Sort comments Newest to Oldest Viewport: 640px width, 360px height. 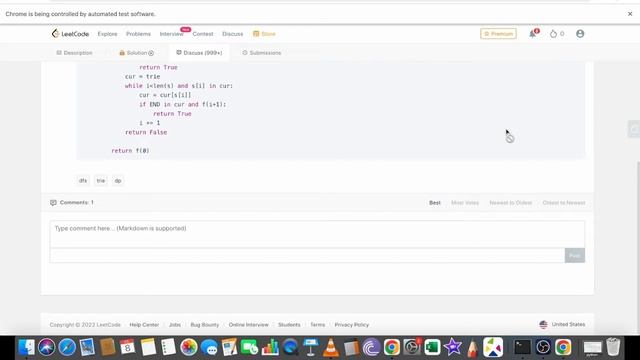click(x=511, y=203)
